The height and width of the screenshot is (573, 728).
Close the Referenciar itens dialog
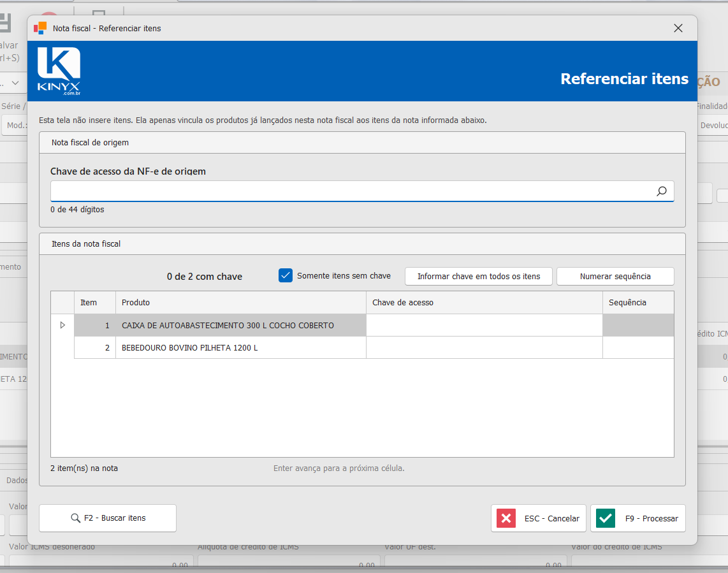coord(678,28)
